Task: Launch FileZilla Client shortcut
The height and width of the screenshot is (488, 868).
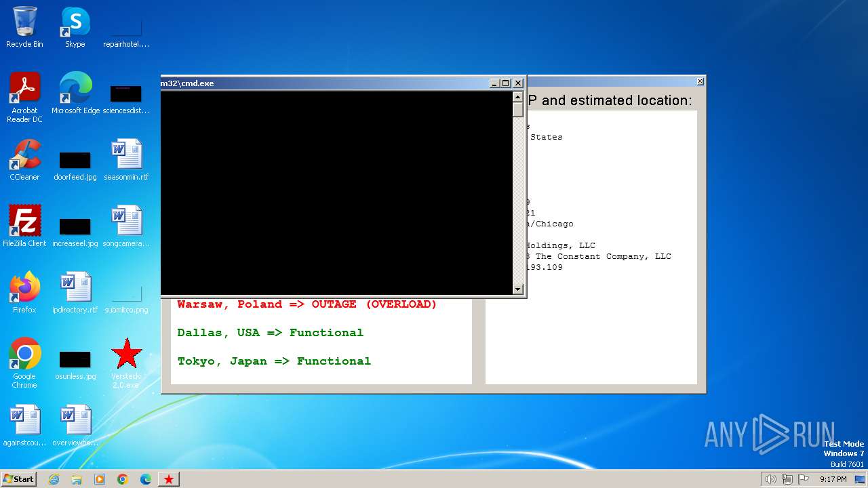Action: [x=24, y=226]
